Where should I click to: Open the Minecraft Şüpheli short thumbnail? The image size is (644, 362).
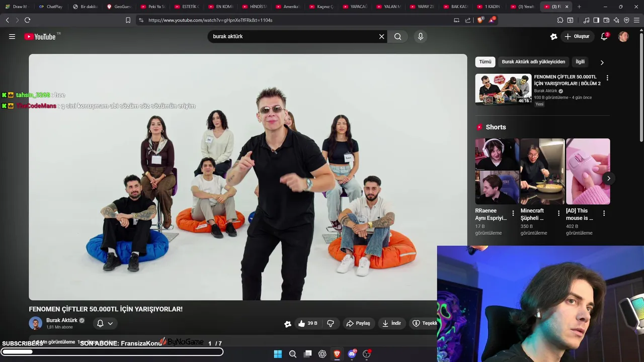[542, 171]
